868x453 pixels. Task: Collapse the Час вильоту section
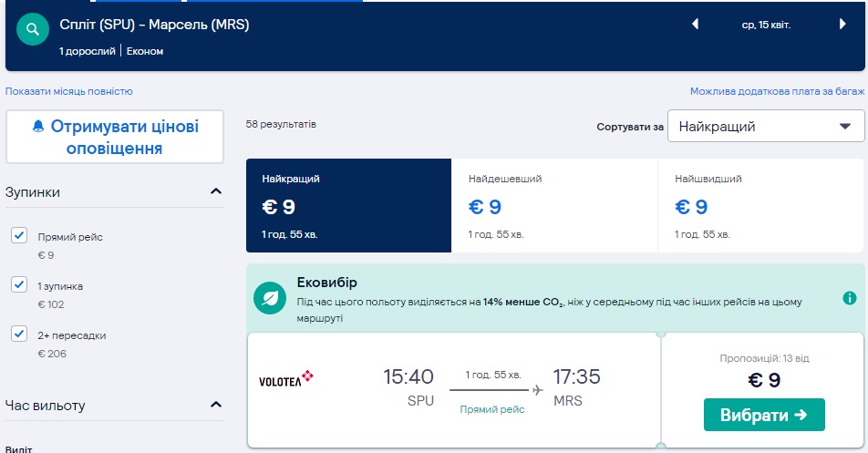(x=216, y=405)
